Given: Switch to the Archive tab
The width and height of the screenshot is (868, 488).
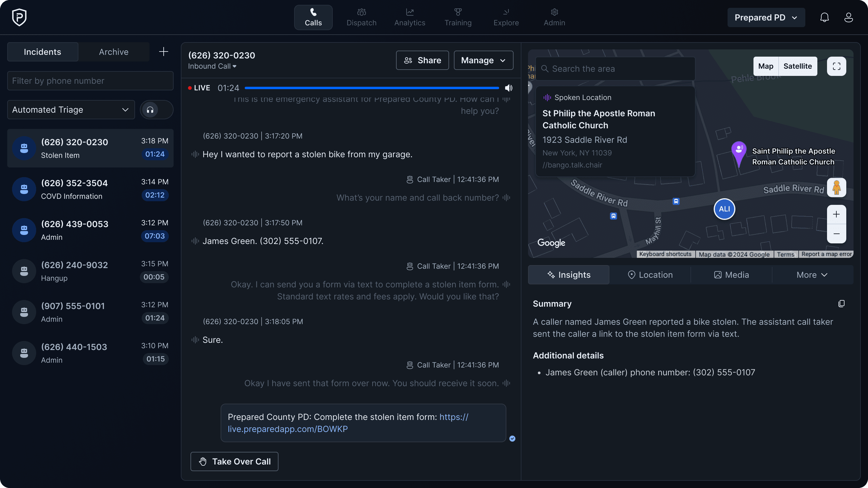Looking at the screenshot, I should click(114, 52).
